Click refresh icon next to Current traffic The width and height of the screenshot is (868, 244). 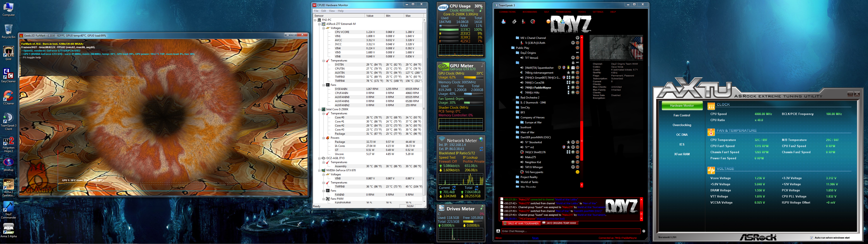coord(454,188)
